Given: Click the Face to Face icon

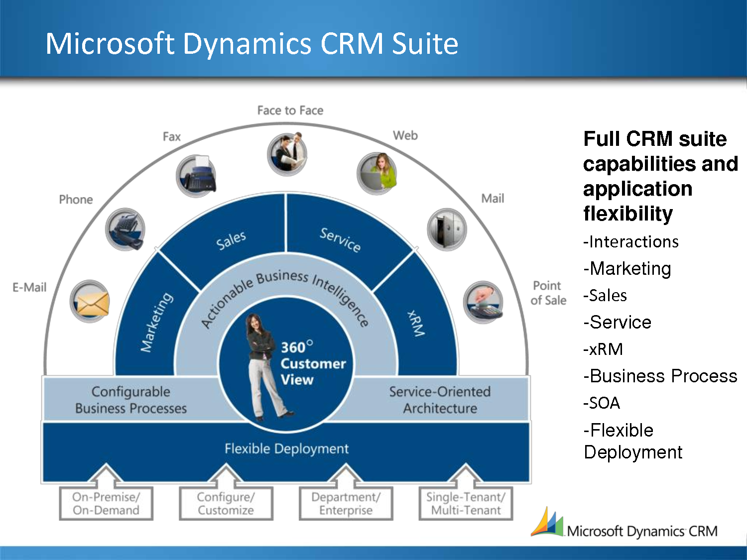Looking at the screenshot, I should click(x=288, y=153).
